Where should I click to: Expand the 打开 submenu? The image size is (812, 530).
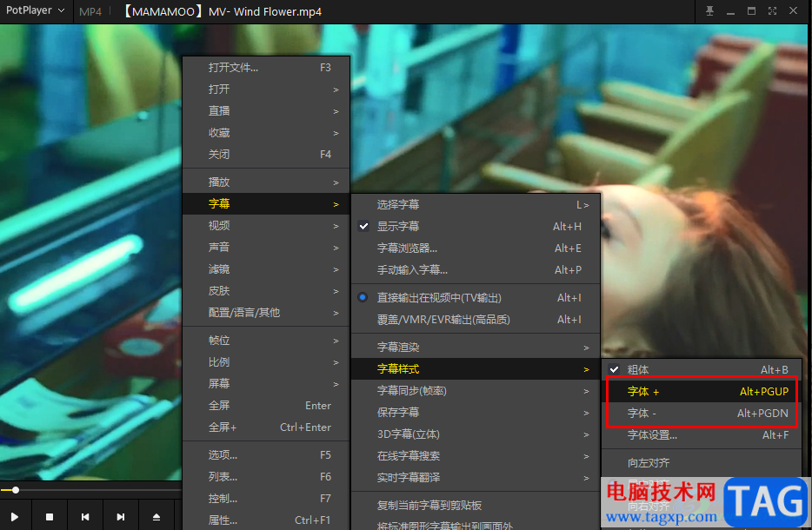click(x=266, y=89)
